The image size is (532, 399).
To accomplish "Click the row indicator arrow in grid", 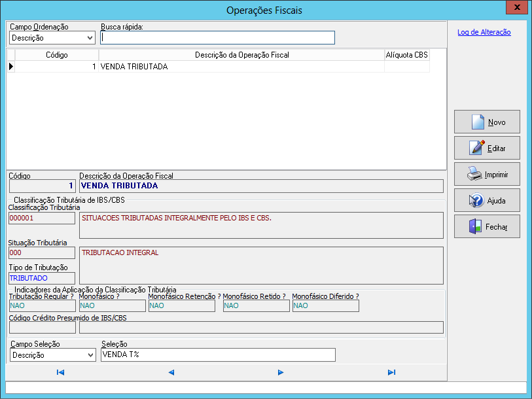I will pyautogui.click(x=10, y=67).
